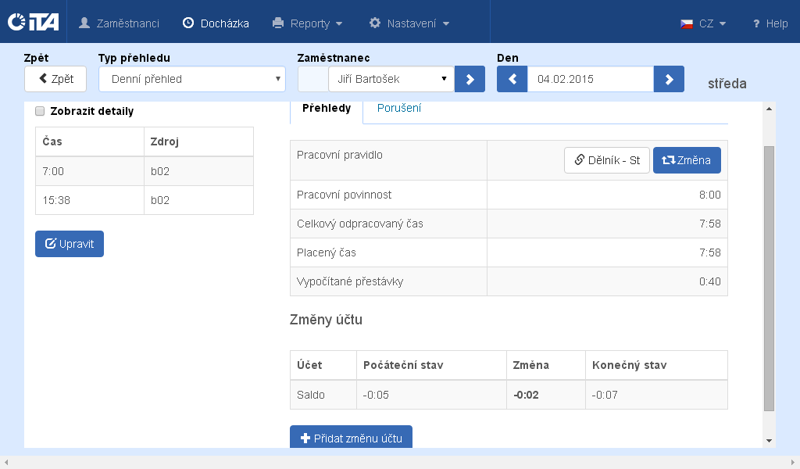Screen dimensions: 800x469
Task: Expand the Typ přehledu dropdown
Action: [192, 79]
